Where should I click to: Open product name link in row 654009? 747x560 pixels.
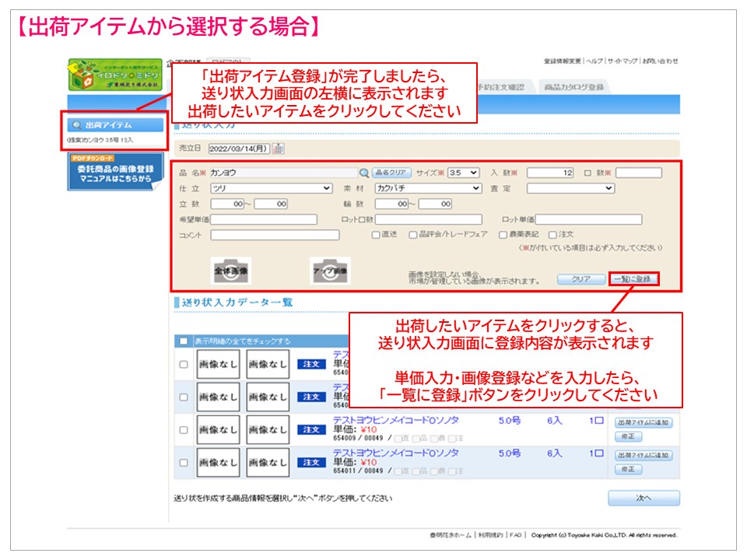point(395,420)
